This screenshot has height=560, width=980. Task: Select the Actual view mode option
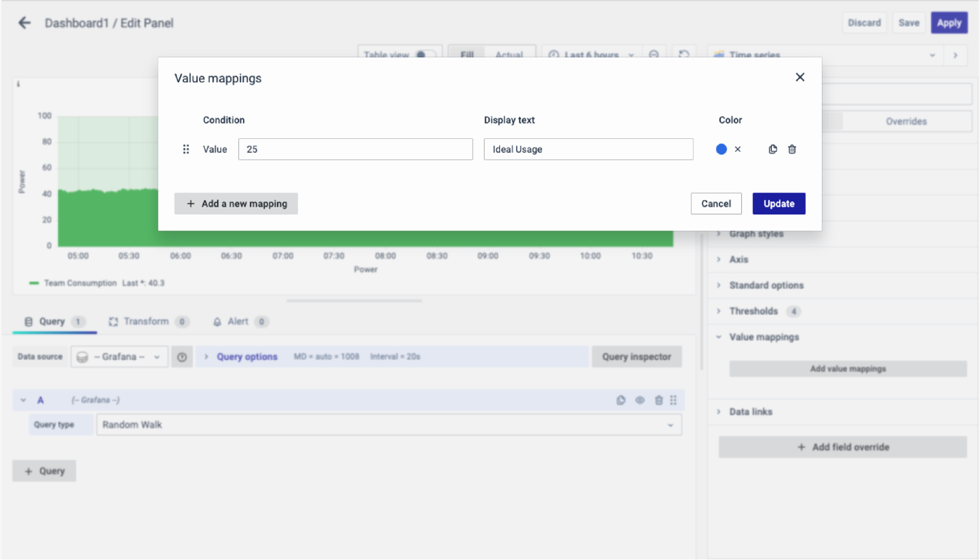tap(509, 54)
